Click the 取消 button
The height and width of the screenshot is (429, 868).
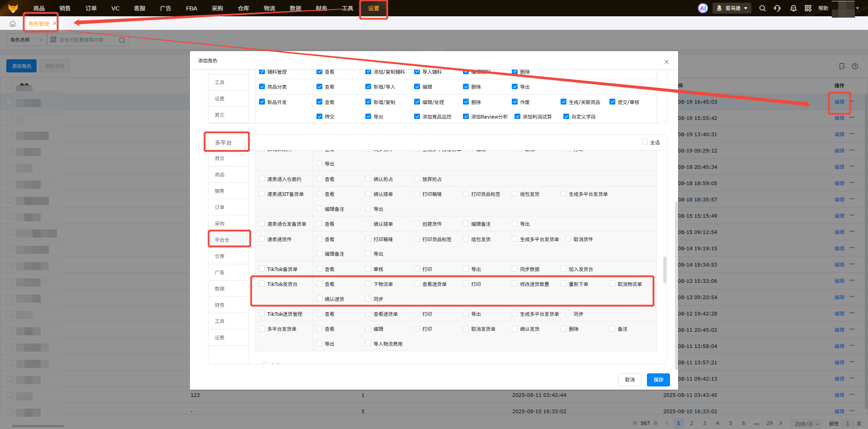click(630, 380)
